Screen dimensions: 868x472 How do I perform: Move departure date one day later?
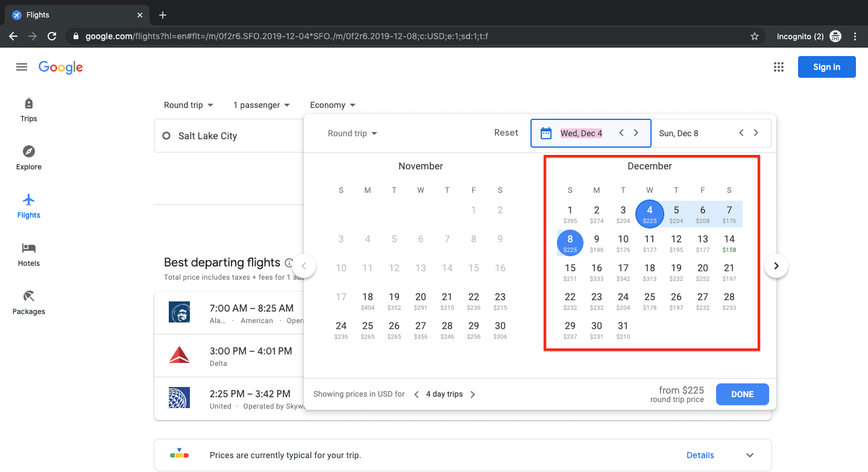(636, 133)
